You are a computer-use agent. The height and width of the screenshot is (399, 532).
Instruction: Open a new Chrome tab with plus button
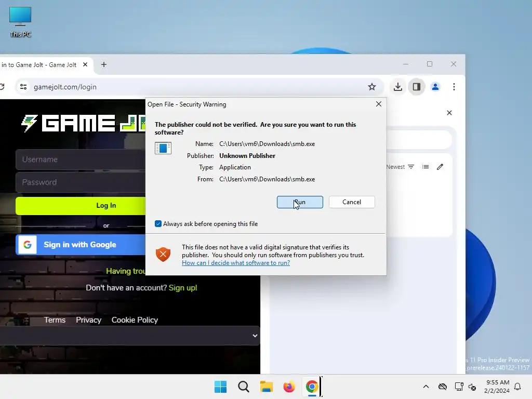[x=104, y=64]
